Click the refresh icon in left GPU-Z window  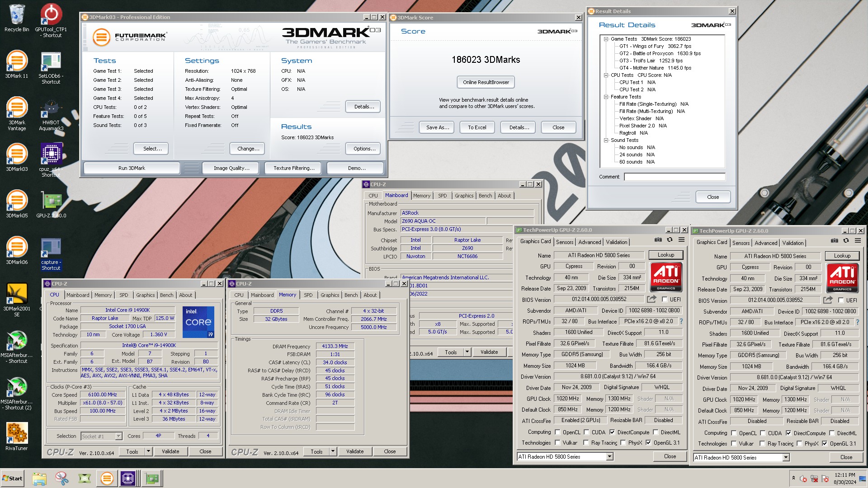[670, 240]
